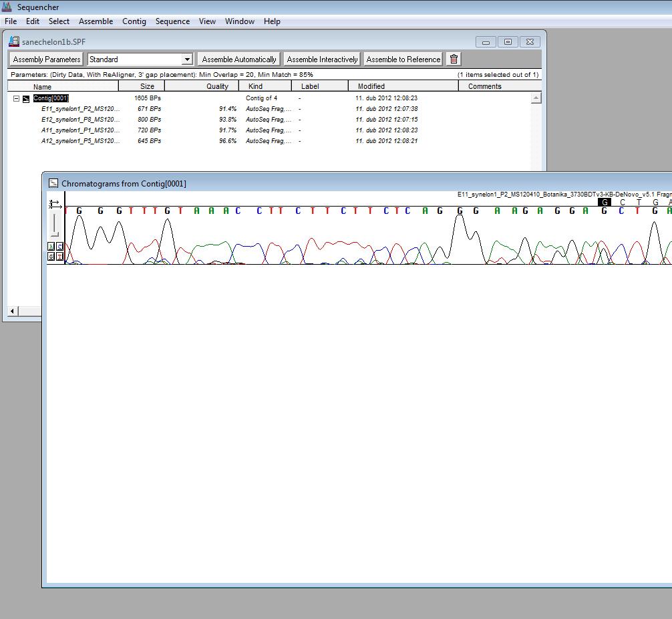Select the E12_synelon1_P8_MS120 fragment

pos(81,120)
